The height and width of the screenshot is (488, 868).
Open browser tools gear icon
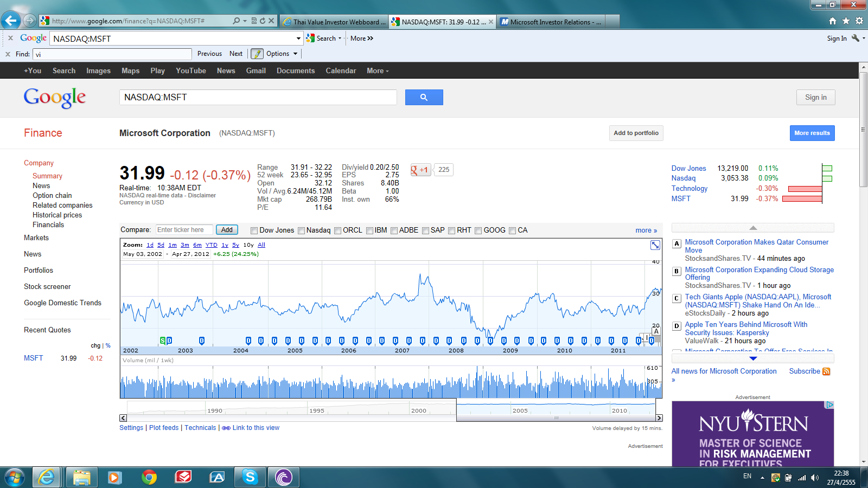859,21
